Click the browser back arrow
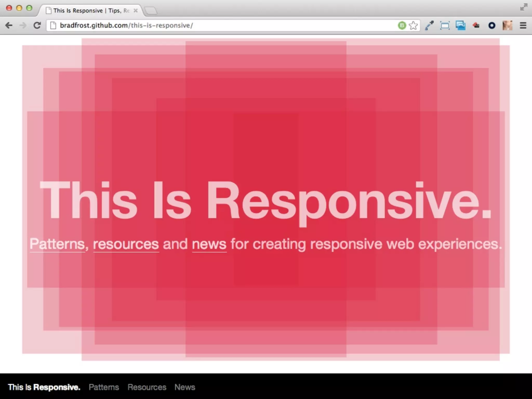The image size is (532, 399). pyautogui.click(x=9, y=25)
